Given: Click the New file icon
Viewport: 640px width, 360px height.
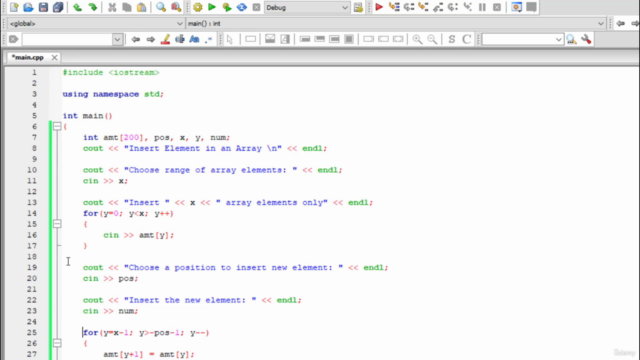Looking at the screenshot, I should pyautogui.click(x=14, y=7).
